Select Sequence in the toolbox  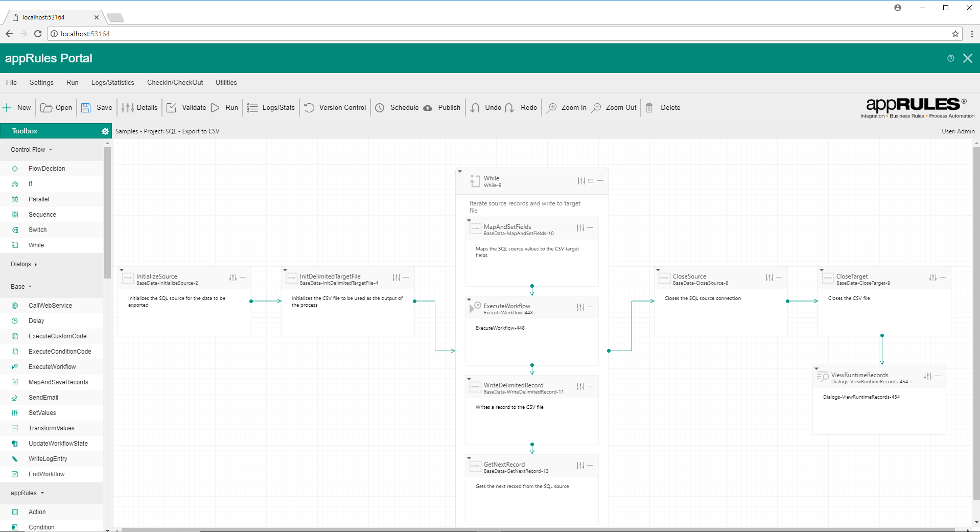click(x=52, y=215)
